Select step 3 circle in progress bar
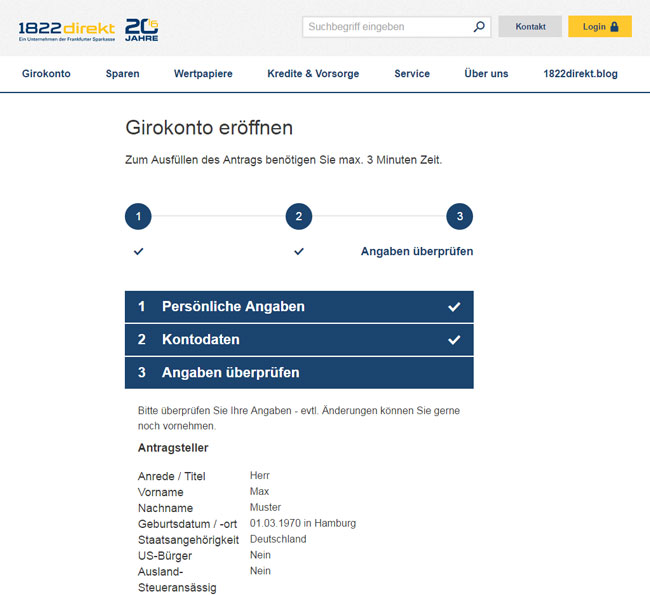This screenshot has width=650, height=595. click(x=460, y=216)
